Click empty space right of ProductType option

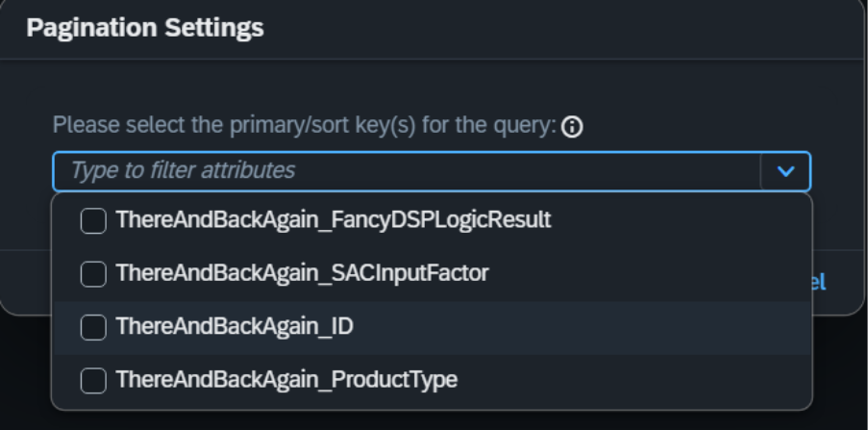(x=632, y=380)
